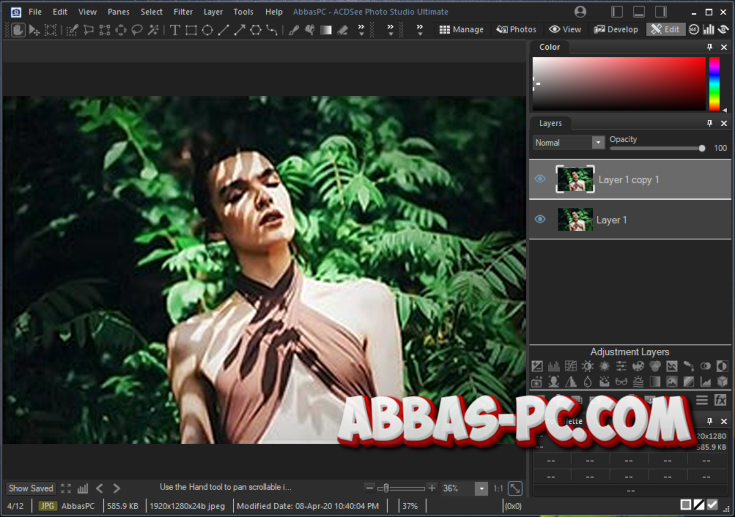
Task: Open the Normal blend mode dropdown
Action: (598, 143)
